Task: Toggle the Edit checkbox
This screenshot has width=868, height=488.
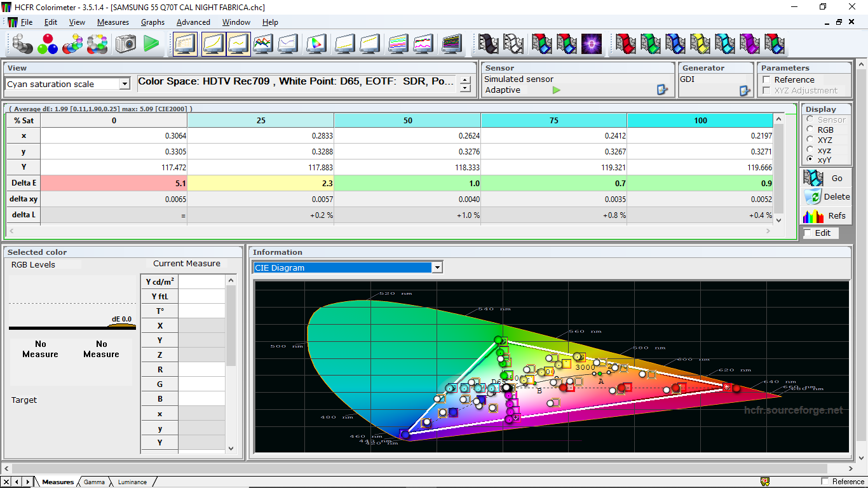Action: tap(808, 233)
